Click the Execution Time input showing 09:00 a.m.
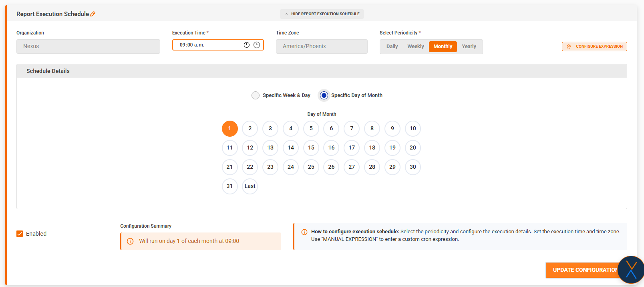The width and height of the screenshot is (644, 287). pyautogui.click(x=208, y=45)
